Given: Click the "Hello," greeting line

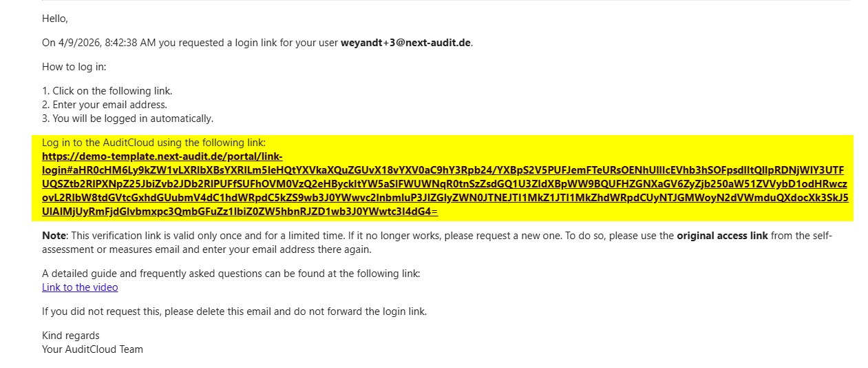Looking at the screenshot, I should (55, 19).
